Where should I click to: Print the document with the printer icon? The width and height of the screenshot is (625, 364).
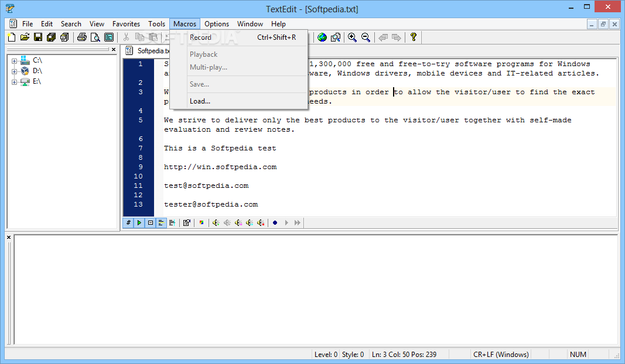click(82, 37)
